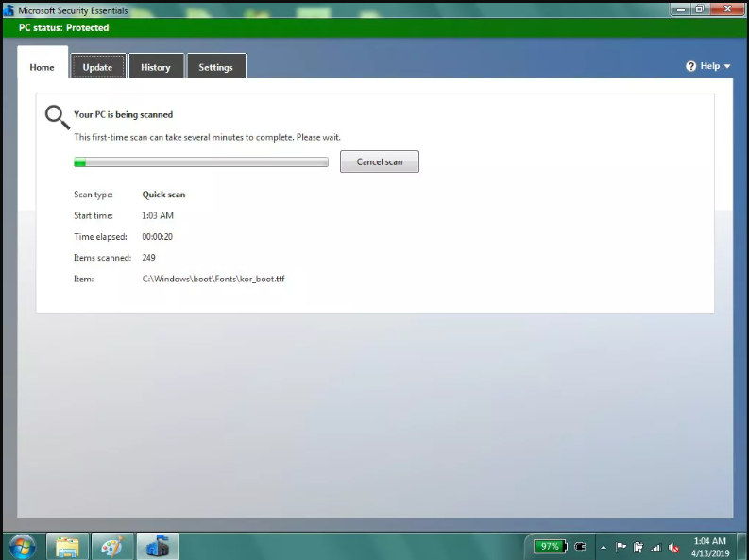Switch to the Home tab
749x560 pixels.
pyautogui.click(x=43, y=62)
